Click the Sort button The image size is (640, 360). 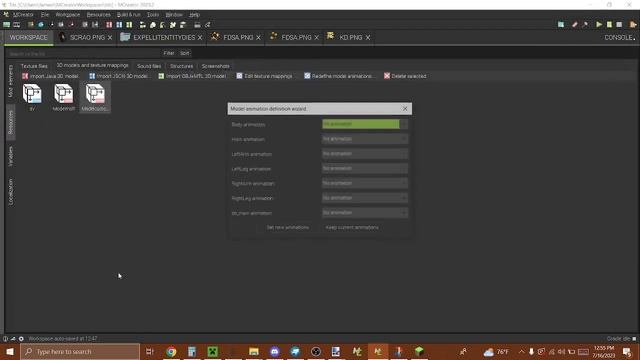pos(184,53)
